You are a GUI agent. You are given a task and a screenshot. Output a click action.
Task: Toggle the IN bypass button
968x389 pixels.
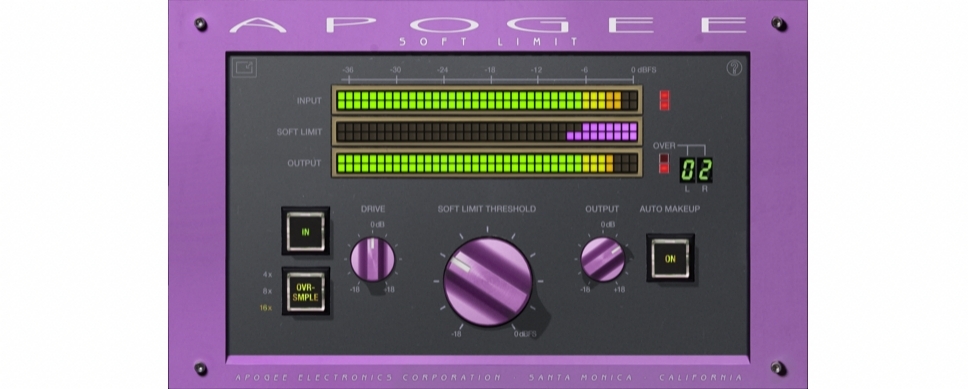tap(306, 232)
